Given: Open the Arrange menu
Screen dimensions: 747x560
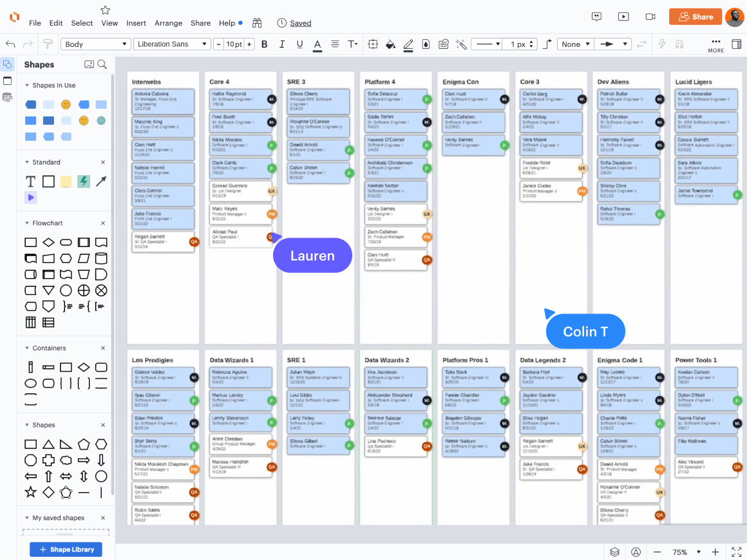Looking at the screenshot, I should [168, 23].
